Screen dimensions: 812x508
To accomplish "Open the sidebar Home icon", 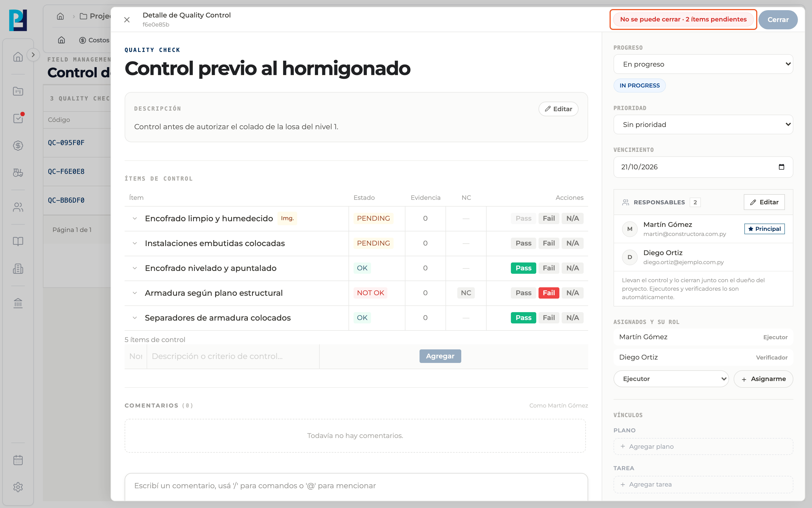I will tap(18, 57).
